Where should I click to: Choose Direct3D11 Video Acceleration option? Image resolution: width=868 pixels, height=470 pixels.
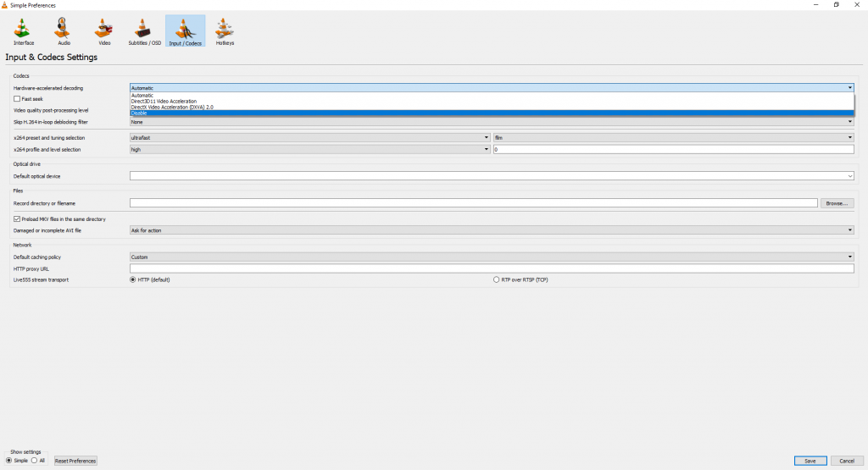[492, 101]
